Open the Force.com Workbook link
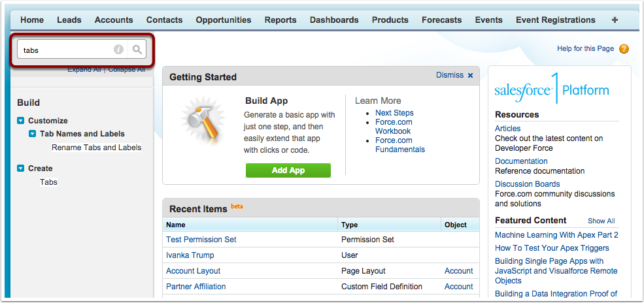Viewport: 644px width, 303px height. click(x=394, y=127)
